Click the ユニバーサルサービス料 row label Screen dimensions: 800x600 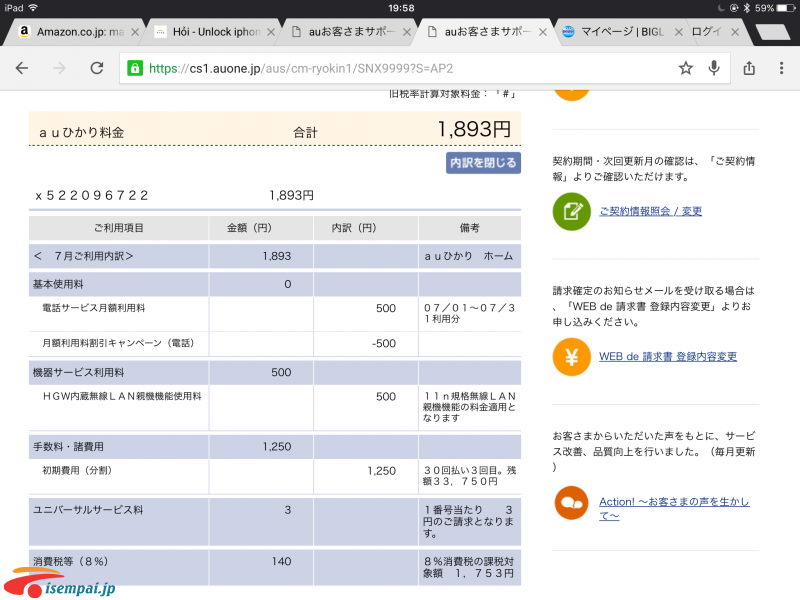(88, 510)
